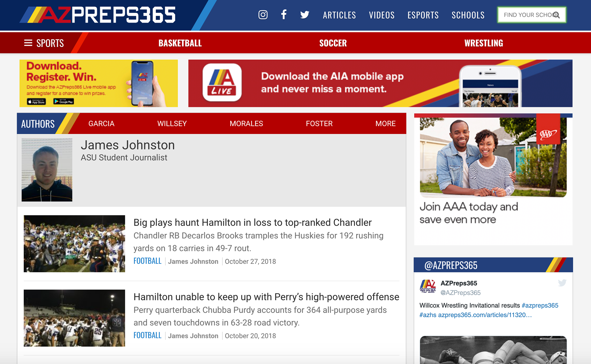Expand the MORE authors menu
591x364 pixels.
(385, 123)
